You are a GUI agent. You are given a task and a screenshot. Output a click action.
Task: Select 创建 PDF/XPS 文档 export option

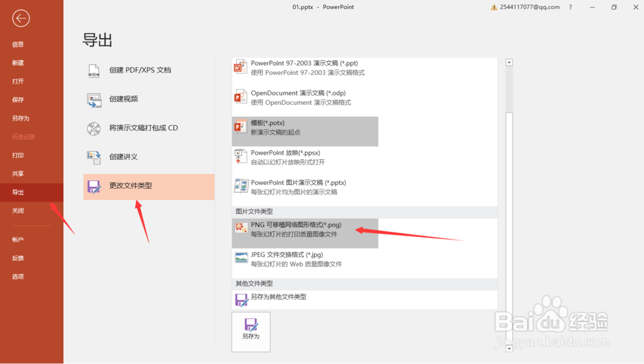149,70
